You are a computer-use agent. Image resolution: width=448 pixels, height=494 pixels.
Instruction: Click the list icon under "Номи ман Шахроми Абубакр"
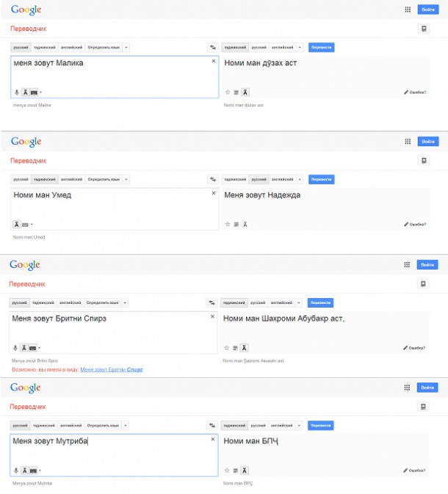[236, 347]
